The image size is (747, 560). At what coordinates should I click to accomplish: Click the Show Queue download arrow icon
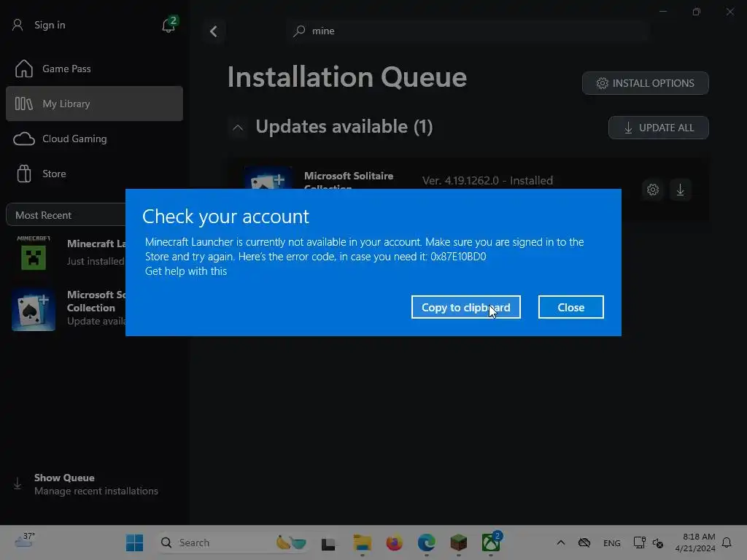18,484
